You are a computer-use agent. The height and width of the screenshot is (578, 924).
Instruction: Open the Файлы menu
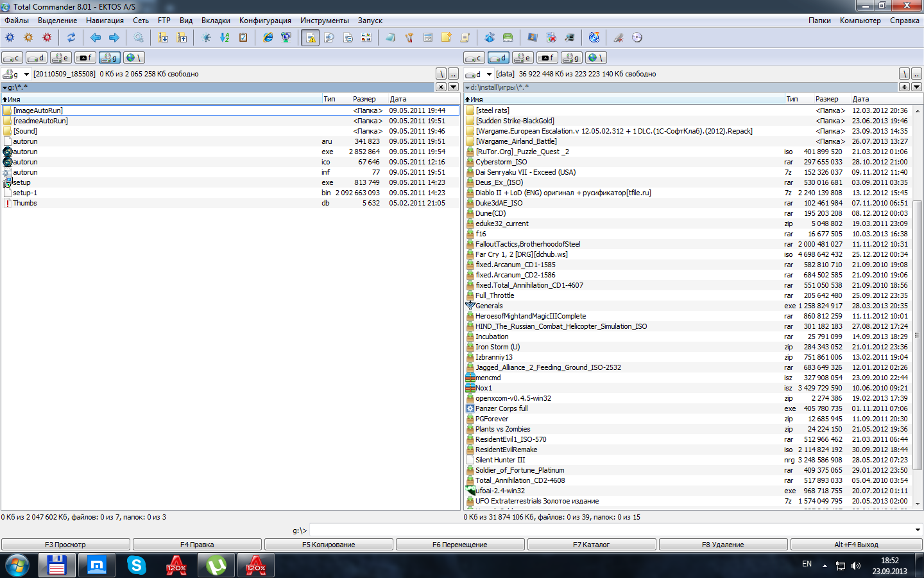point(17,21)
